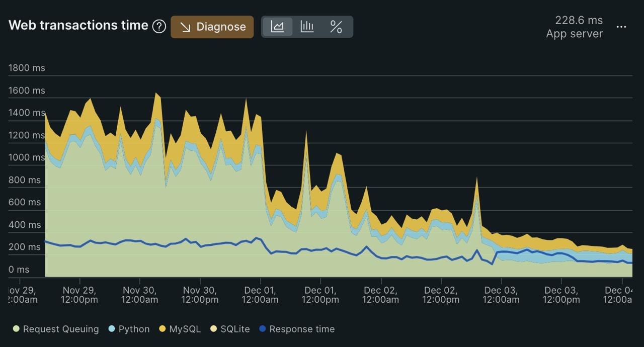Click the 228.6 ms App server value

click(x=575, y=27)
